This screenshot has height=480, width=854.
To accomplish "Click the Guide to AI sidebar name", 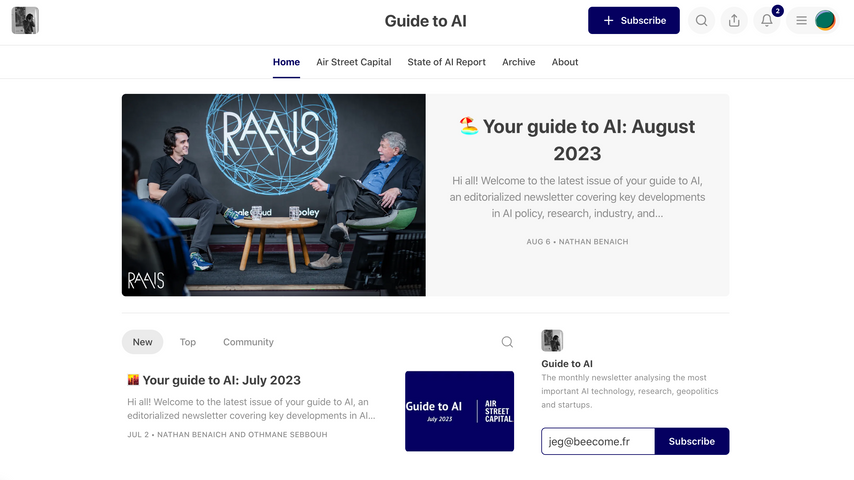I will (x=567, y=364).
